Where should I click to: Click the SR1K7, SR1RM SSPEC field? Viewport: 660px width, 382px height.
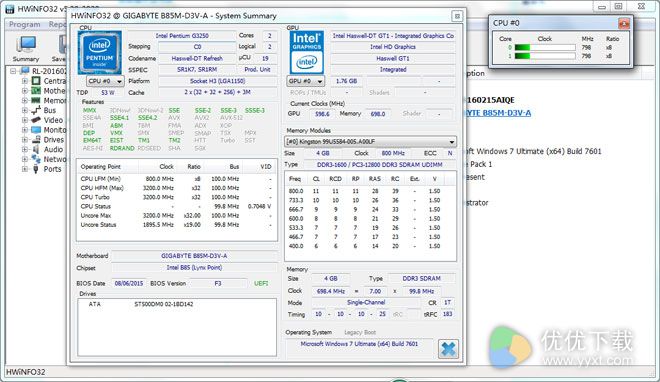pyautogui.click(x=197, y=70)
